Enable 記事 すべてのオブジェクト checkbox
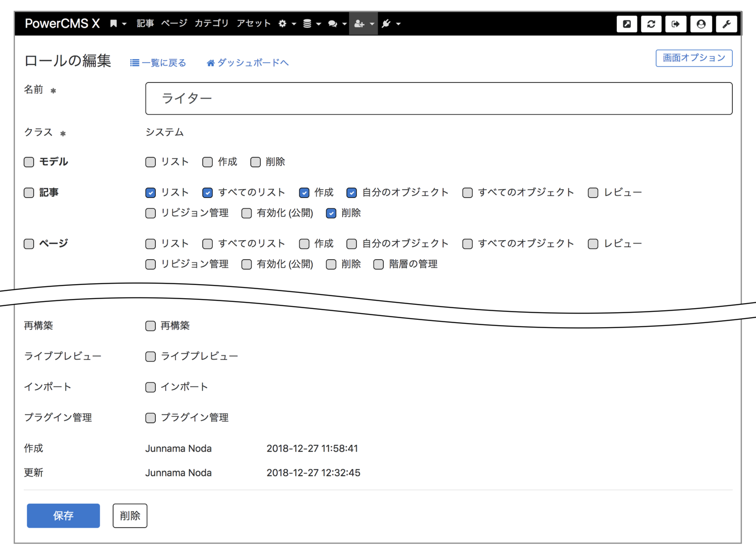Viewport: 756px width, 555px height. tap(468, 193)
